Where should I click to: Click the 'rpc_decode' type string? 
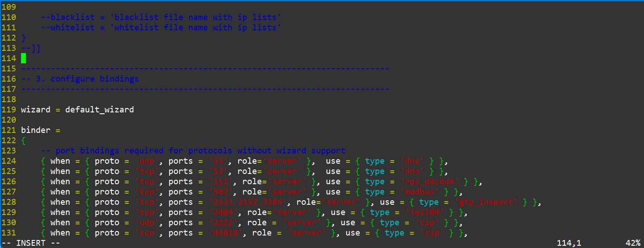click(430, 182)
